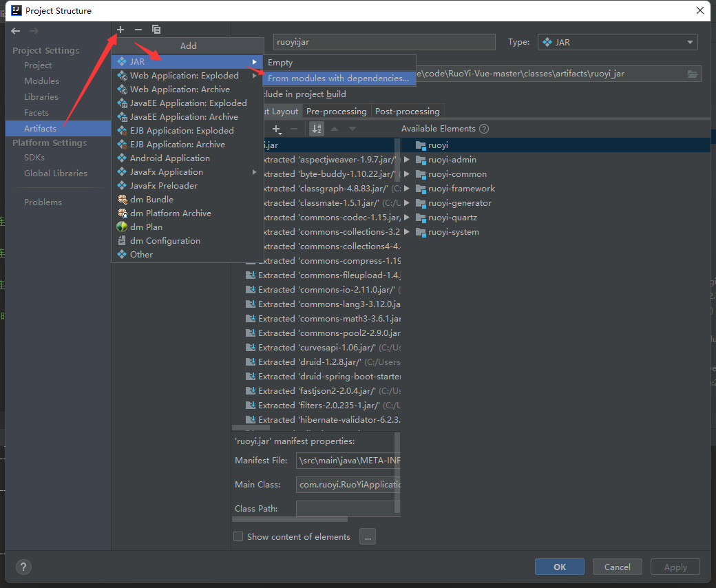Choose EJB Application: Archive entry
This screenshot has height=588, width=716.
pos(187,145)
